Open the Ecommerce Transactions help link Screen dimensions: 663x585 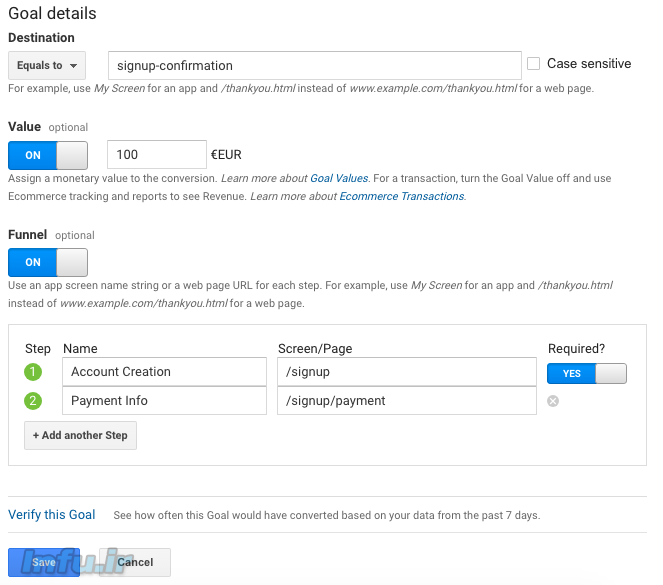[401, 196]
